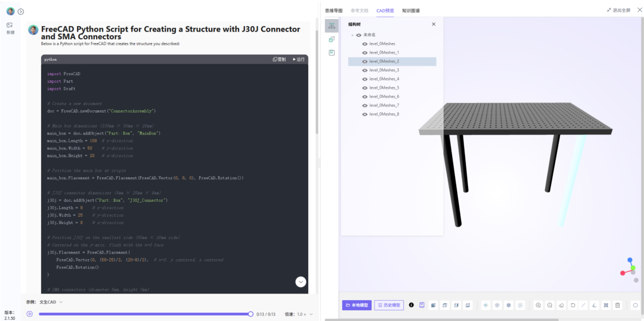
Task: Click the 历史模型 button
Action: pyautogui.click(x=389, y=305)
